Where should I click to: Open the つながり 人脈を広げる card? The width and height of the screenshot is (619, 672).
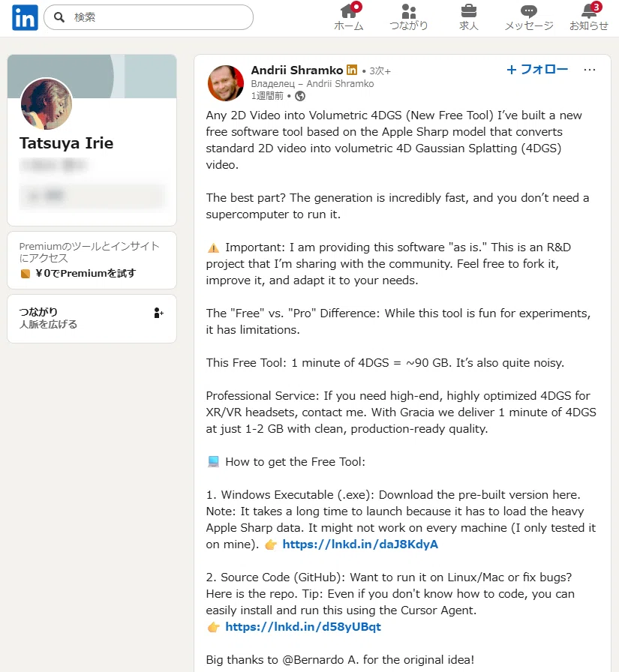point(92,319)
